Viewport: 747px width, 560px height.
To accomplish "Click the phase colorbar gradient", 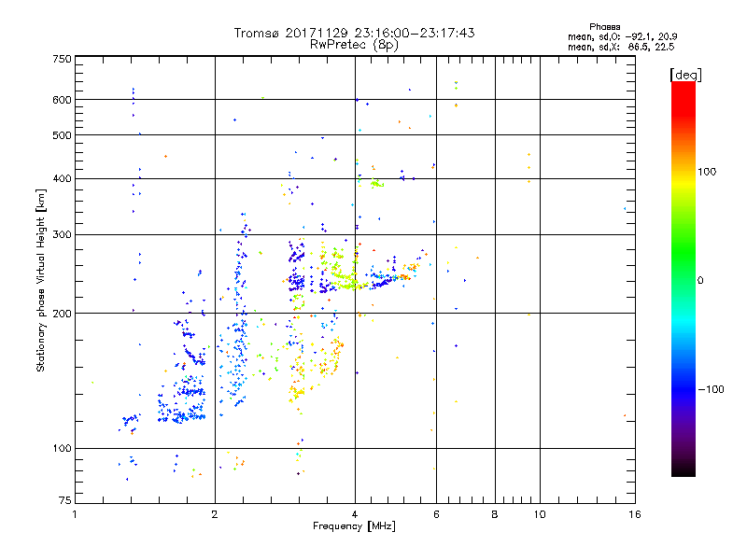I will tap(684, 278).
